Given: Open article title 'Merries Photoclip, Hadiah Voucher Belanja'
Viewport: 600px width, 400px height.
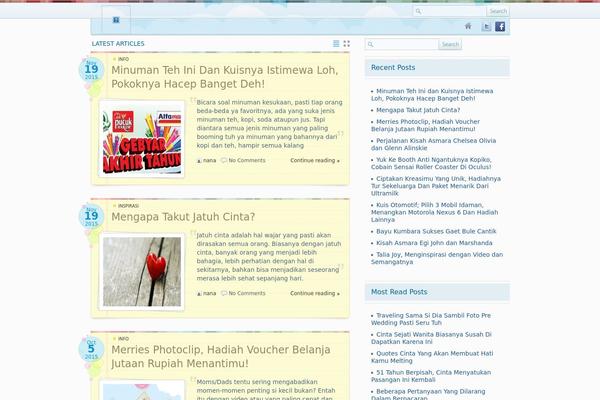Looking at the screenshot, I should click(x=221, y=356).
